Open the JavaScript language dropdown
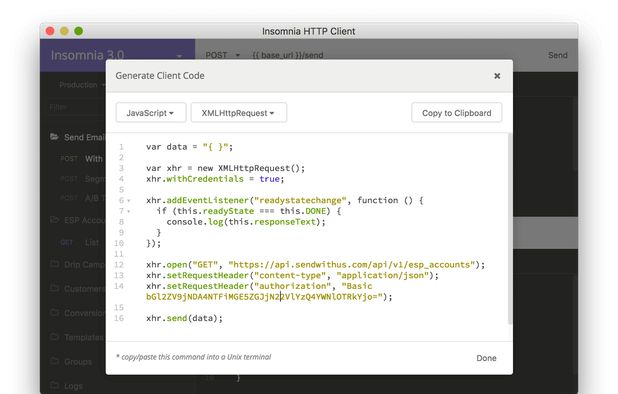This screenshot has height=394, width=618. (x=151, y=113)
